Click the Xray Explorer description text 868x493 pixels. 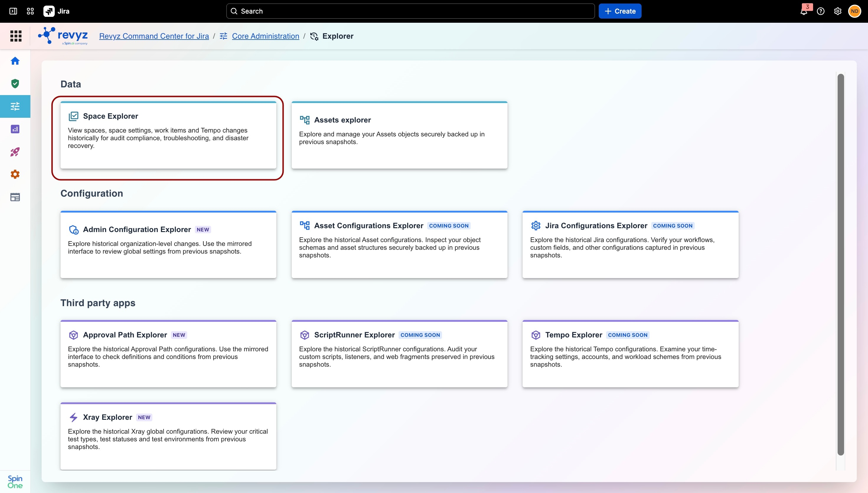click(x=168, y=439)
